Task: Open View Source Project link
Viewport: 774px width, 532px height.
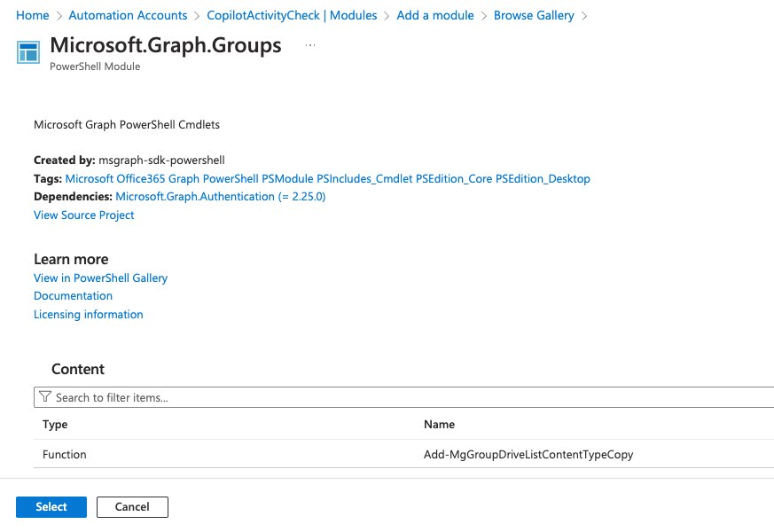Action: (84, 215)
